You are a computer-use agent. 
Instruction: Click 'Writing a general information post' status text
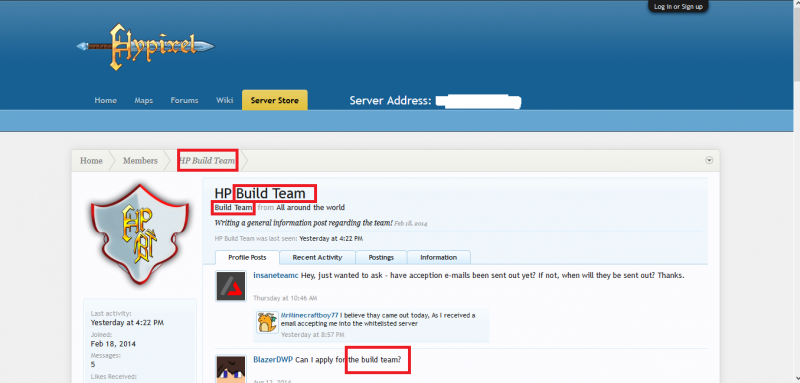coord(303,223)
